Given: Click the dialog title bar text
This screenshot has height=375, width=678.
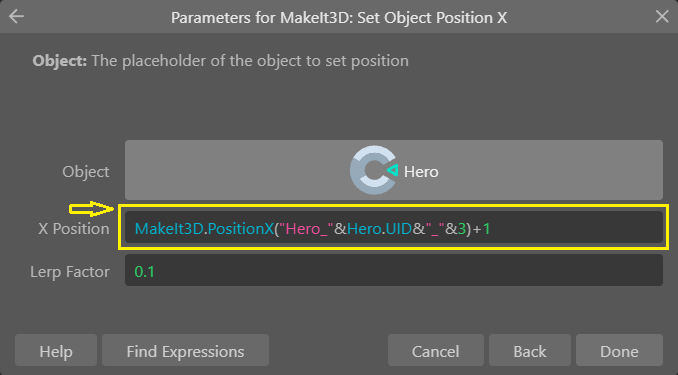Looking at the screenshot, I should (x=339, y=18).
